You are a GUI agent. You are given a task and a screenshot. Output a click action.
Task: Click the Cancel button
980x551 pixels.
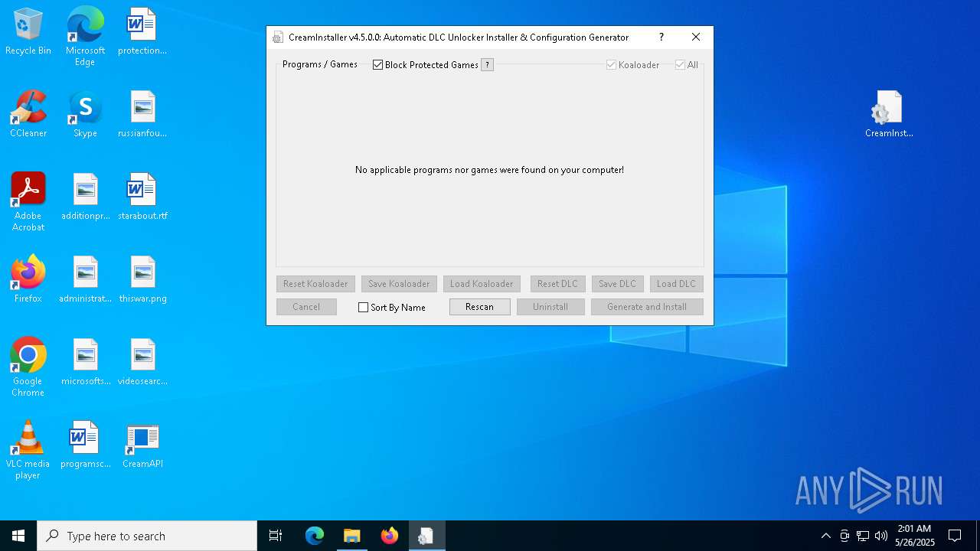[x=306, y=307]
